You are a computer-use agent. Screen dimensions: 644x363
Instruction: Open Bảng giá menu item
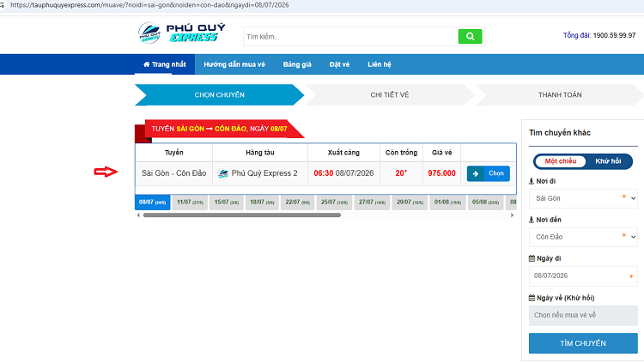pos(297,64)
